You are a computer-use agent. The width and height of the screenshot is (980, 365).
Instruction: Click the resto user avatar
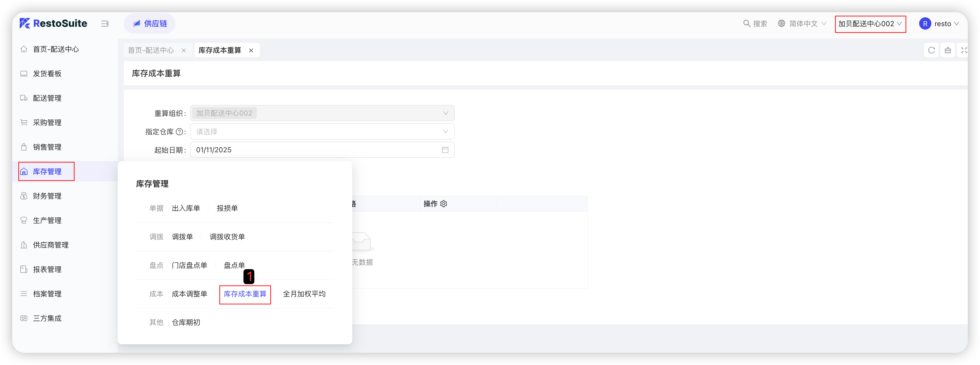925,23
